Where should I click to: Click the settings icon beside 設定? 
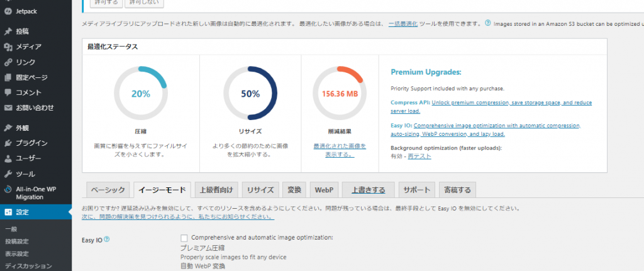click(8, 213)
